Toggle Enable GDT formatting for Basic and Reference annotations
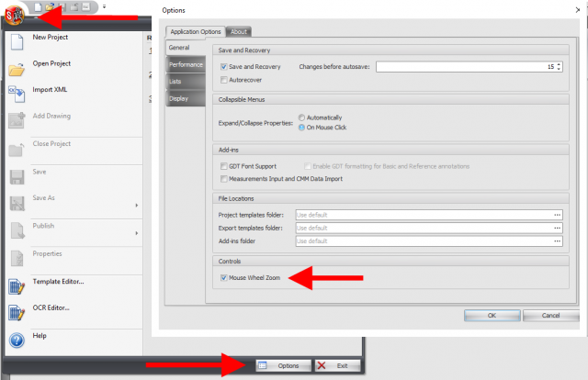The image size is (588, 380). tap(308, 166)
